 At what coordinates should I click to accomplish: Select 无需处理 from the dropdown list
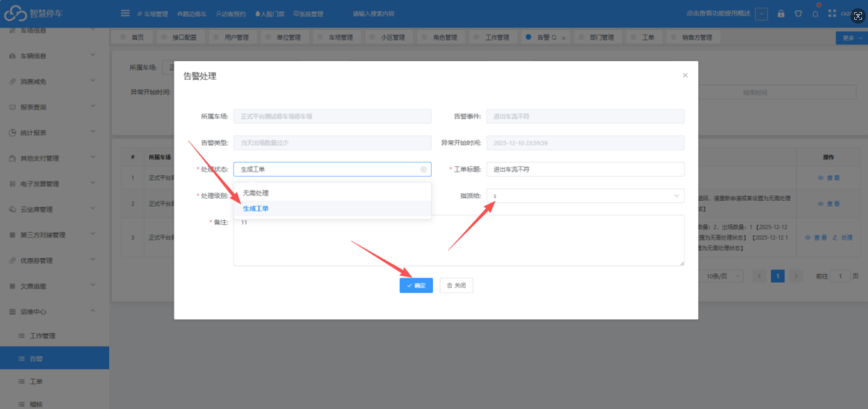332,193
